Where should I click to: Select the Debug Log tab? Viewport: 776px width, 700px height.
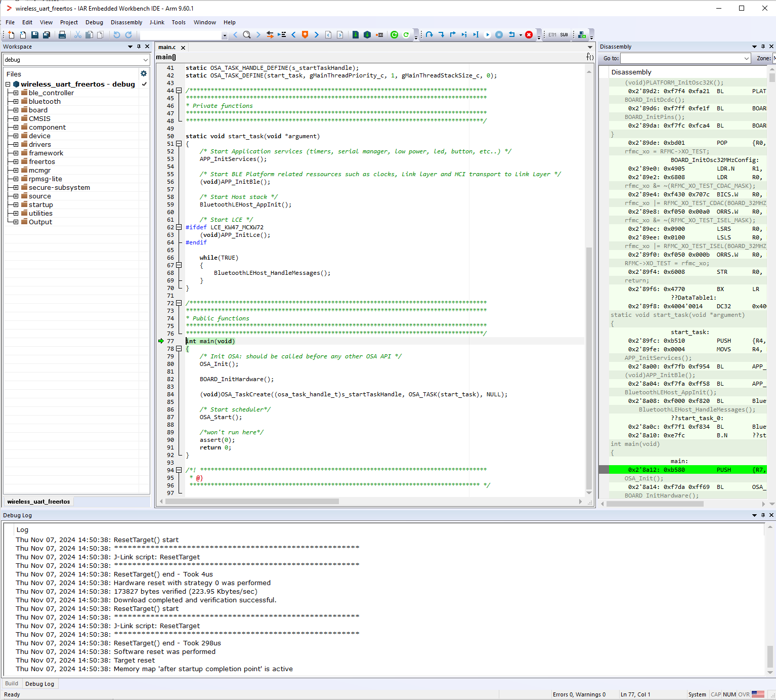40,683
